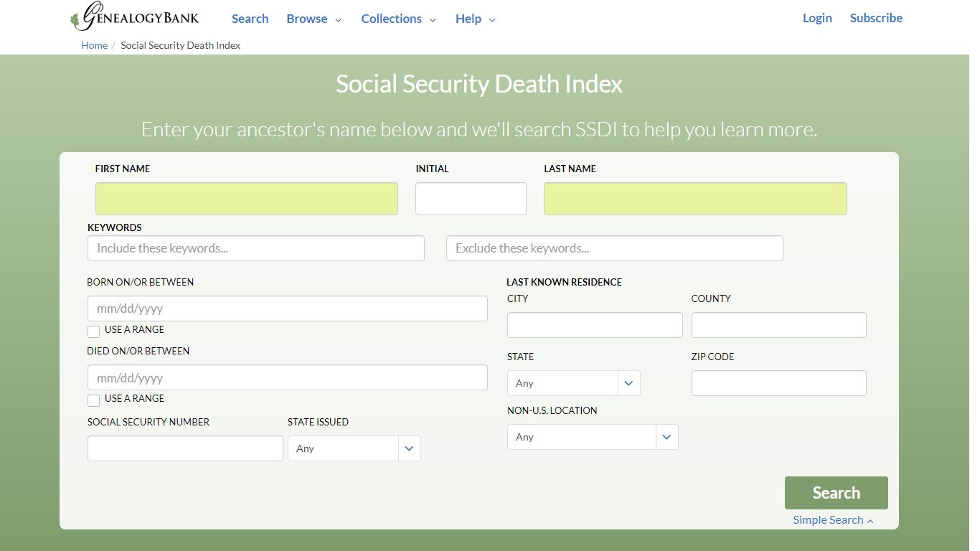This screenshot has width=980, height=551.
Task: Enable the birth date range checkbox
Action: coord(93,331)
